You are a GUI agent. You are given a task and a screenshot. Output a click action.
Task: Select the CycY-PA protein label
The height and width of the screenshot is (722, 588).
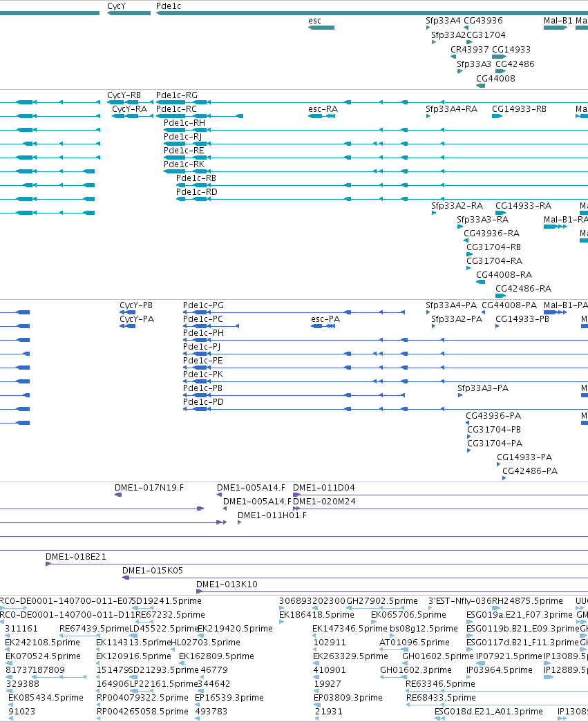(137, 319)
